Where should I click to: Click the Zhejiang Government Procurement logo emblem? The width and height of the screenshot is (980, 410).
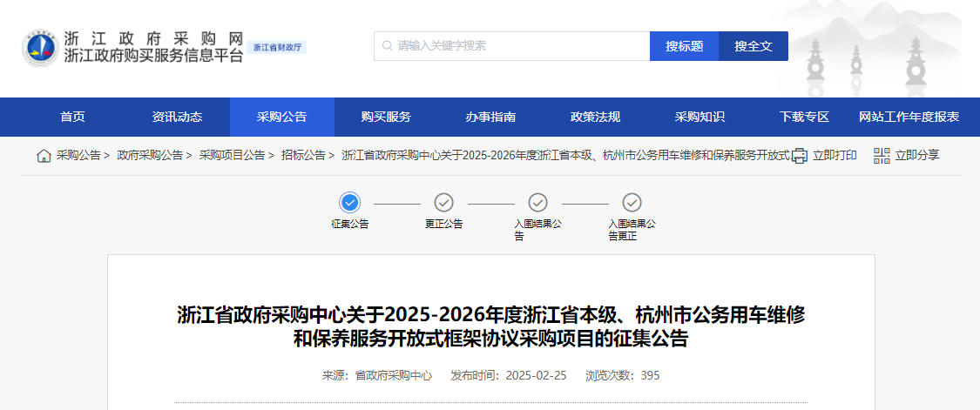pyautogui.click(x=40, y=48)
